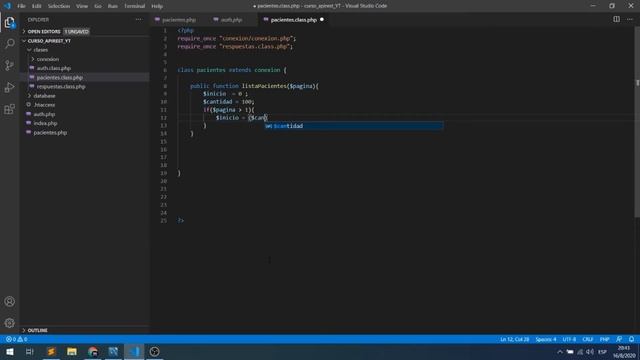This screenshot has height=360, width=640.
Task: Open the Search view in activity bar
Action: pyautogui.click(x=9, y=43)
